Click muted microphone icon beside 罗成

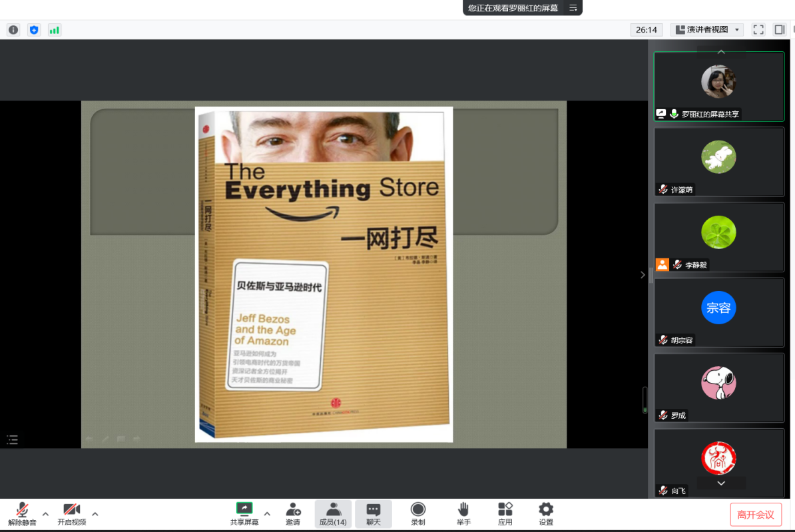click(663, 415)
